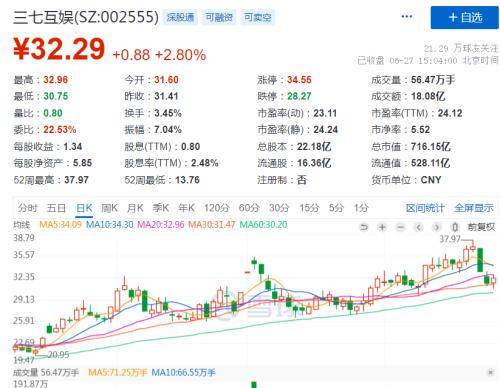Click the 委比 22.53% value
Image resolution: width=500 pixels, height=388 pixels.
pyautogui.click(x=60, y=130)
